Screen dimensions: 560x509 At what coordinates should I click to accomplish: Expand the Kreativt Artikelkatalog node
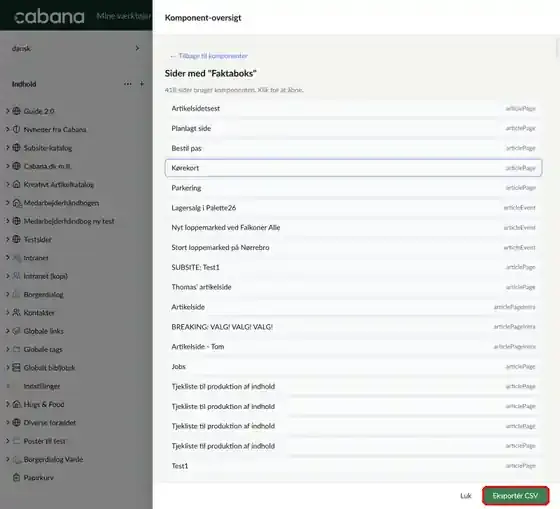click(x=7, y=184)
